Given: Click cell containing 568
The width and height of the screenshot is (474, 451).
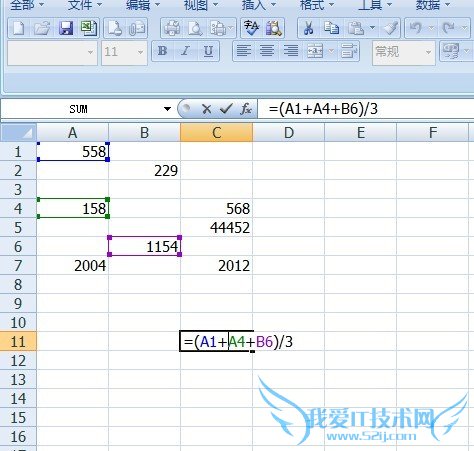Looking at the screenshot, I should (216, 209).
